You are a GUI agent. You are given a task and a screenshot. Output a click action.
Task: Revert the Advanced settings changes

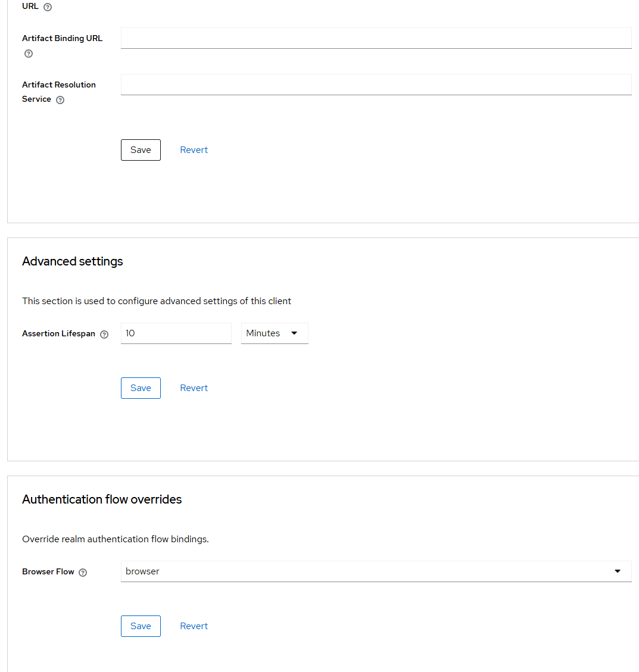pos(194,388)
